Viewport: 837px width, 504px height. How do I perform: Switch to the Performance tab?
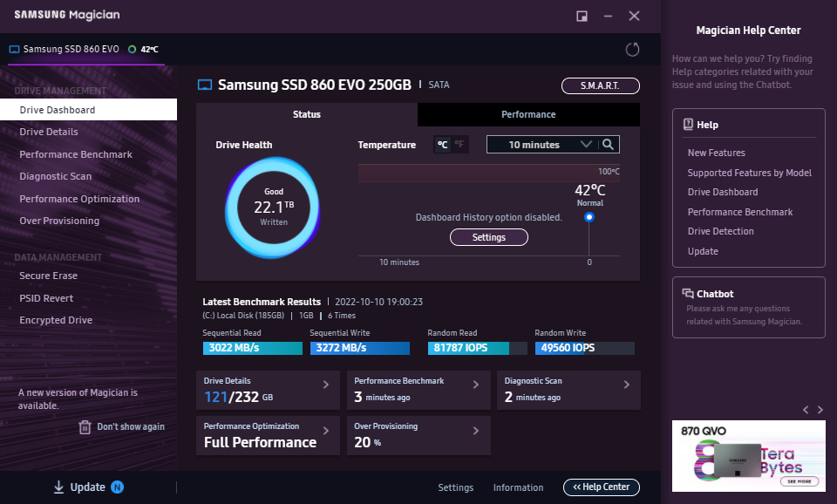click(x=528, y=114)
